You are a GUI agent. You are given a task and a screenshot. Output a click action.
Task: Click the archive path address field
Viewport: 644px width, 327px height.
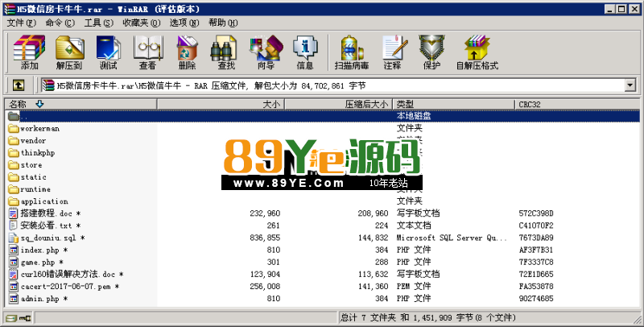click(x=333, y=85)
